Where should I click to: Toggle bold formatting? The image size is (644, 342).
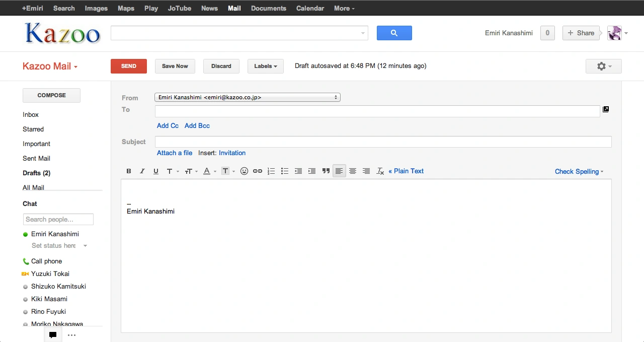coord(129,171)
